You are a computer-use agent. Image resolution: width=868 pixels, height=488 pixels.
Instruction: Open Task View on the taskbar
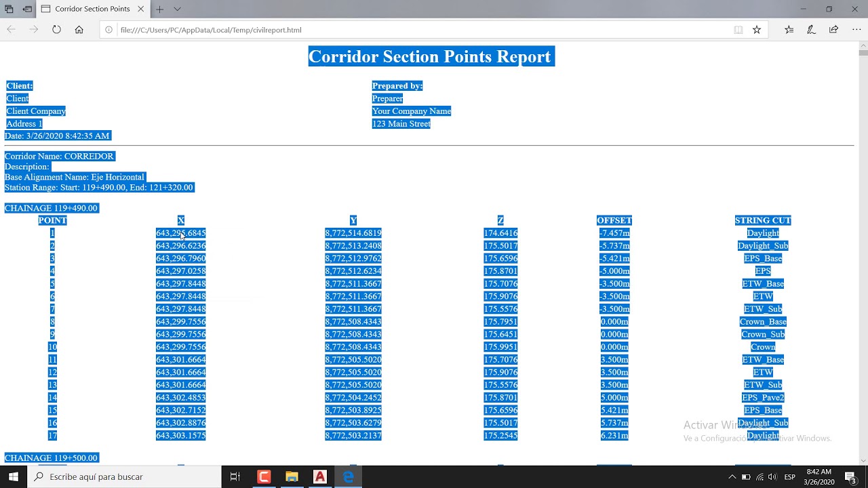(x=235, y=476)
